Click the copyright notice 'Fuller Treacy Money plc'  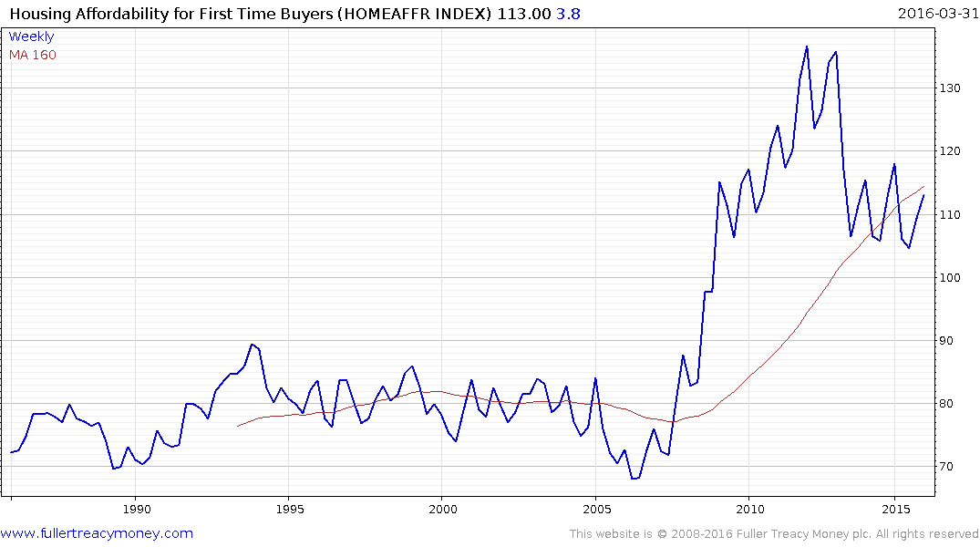(804, 534)
